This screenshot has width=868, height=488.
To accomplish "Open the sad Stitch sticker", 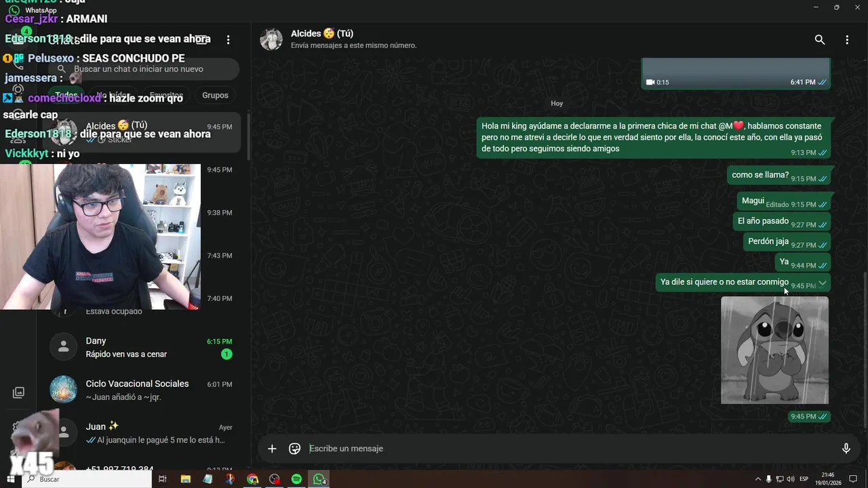I will (x=774, y=350).
